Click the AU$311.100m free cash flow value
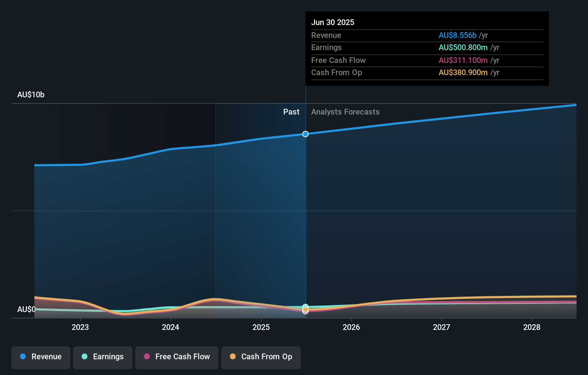This screenshot has height=375, width=588. (x=463, y=60)
